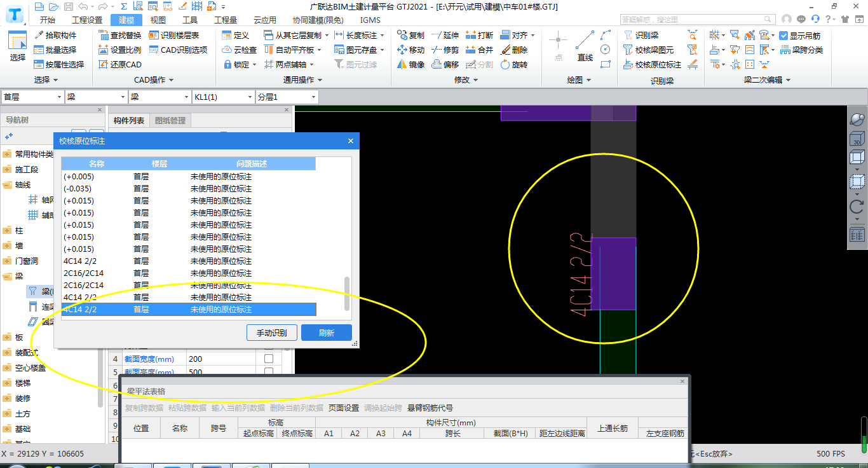Open 查找替换 find and replace

click(120, 35)
